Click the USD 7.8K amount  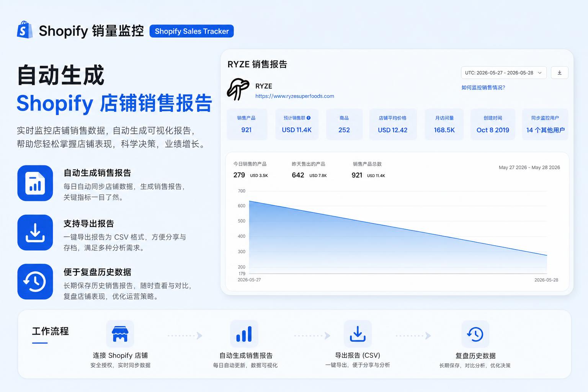(318, 176)
